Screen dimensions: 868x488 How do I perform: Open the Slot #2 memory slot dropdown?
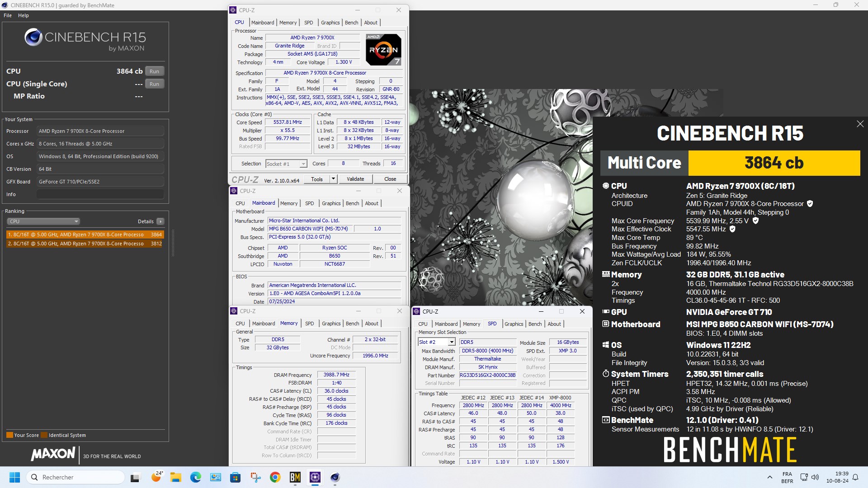coord(451,342)
